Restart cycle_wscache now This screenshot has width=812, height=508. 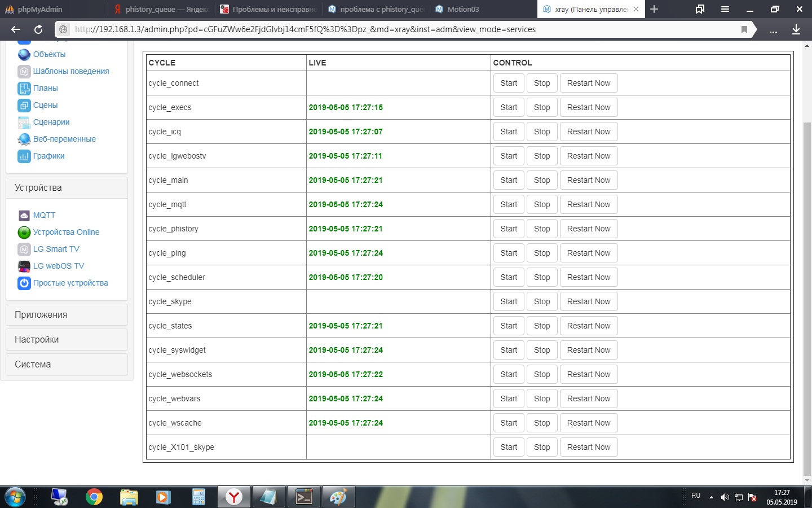click(x=589, y=423)
